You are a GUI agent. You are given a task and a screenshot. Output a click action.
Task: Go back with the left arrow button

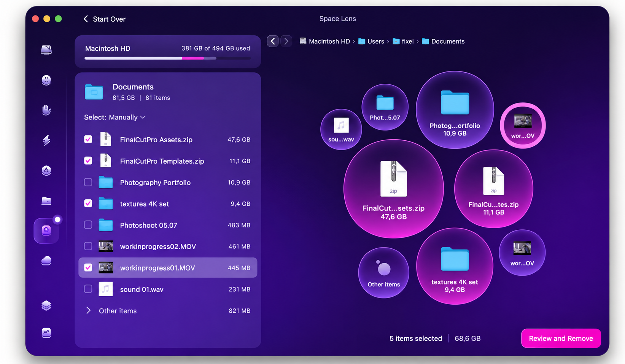point(273,41)
